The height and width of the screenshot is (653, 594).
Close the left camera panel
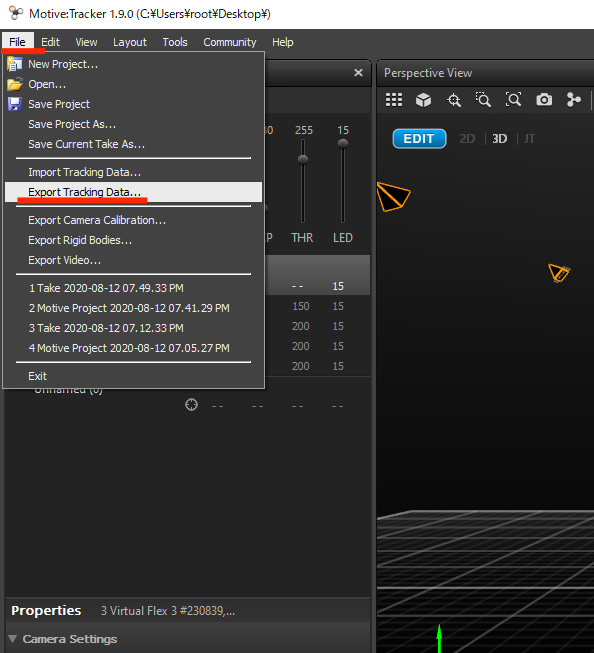tap(358, 73)
